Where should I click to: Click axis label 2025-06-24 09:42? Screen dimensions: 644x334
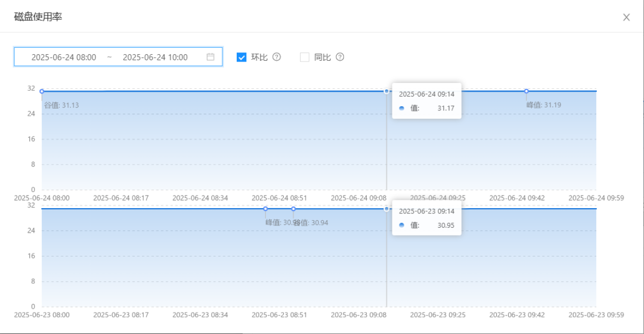coord(516,198)
